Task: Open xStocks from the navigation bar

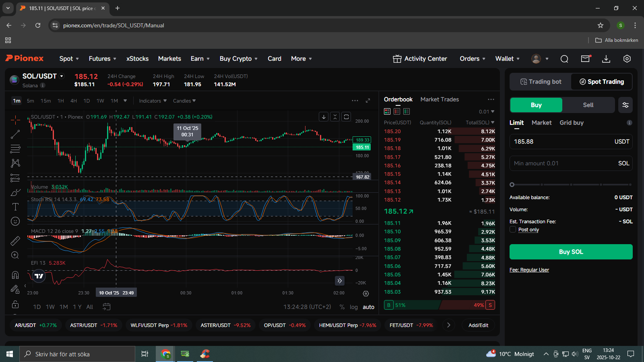Action: [138, 59]
